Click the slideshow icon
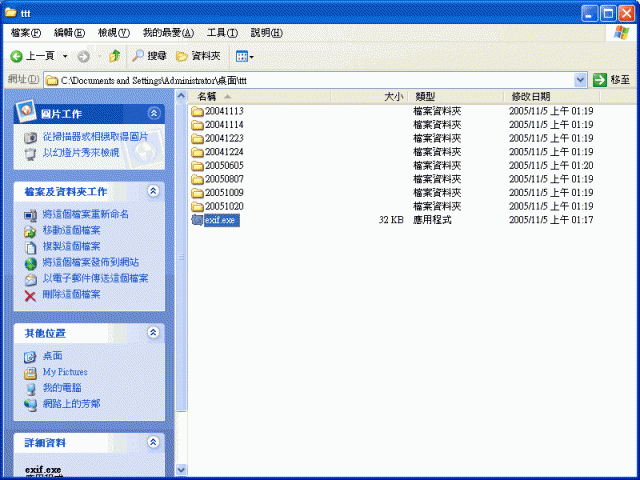 pyautogui.click(x=30, y=154)
